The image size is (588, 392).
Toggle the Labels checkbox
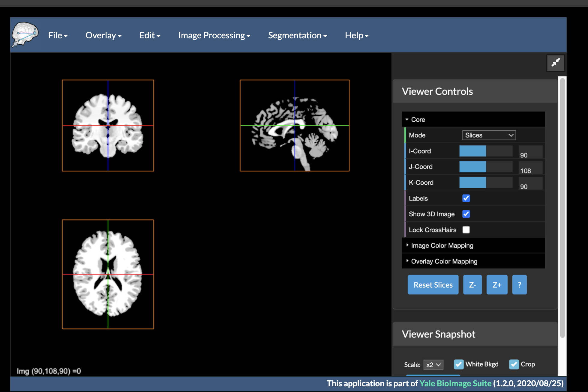pos(466,198)
